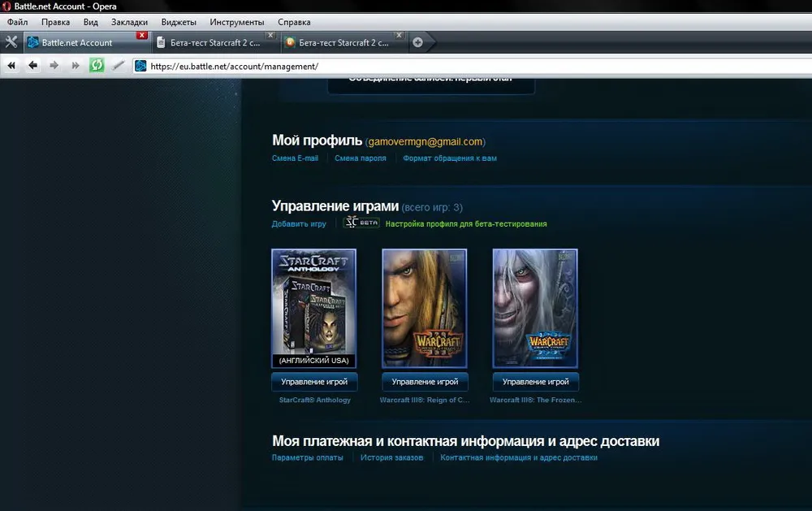Click the Добавить игру link
812x511 pixels.
click(x=299, y=224)
